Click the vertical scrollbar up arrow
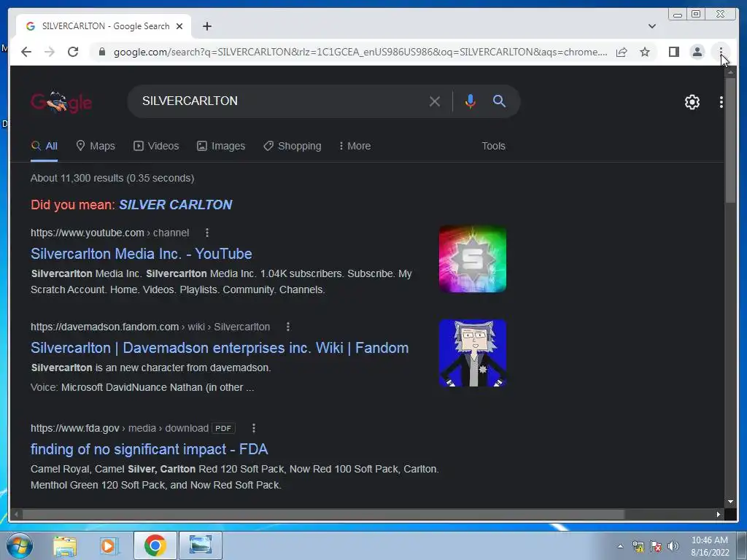Image resolution: width=747 pixels, height=560 pixels. (730, 72)
